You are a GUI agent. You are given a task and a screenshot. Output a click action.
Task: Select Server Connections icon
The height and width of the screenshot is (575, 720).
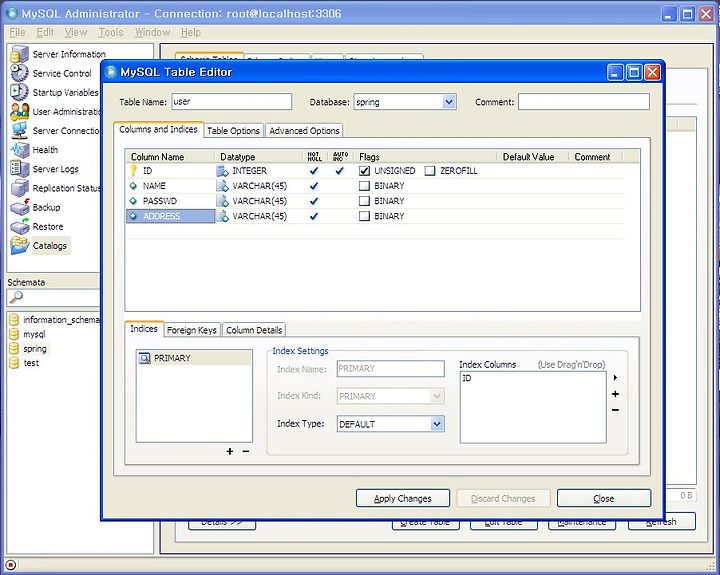click(19, 130)
